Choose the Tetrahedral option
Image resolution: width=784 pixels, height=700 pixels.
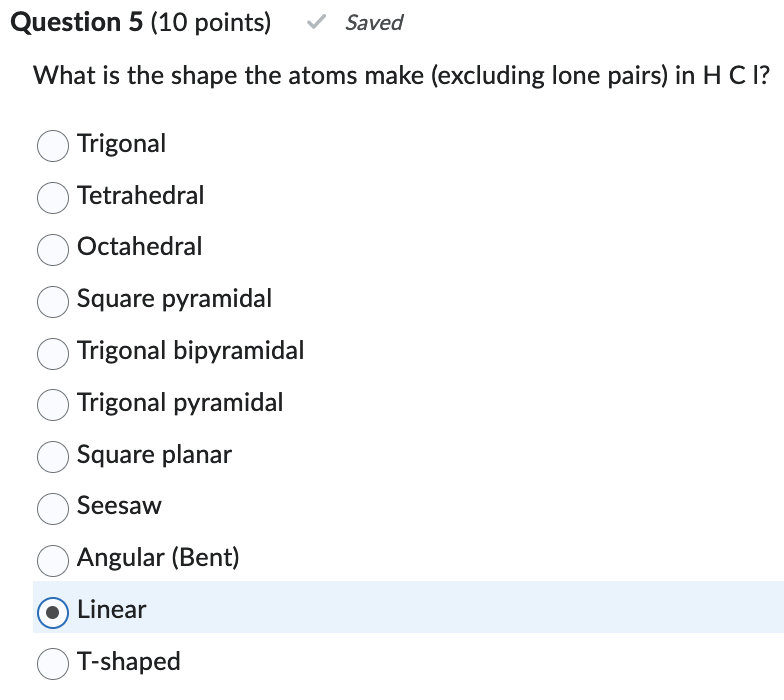[x=53, y=198]
